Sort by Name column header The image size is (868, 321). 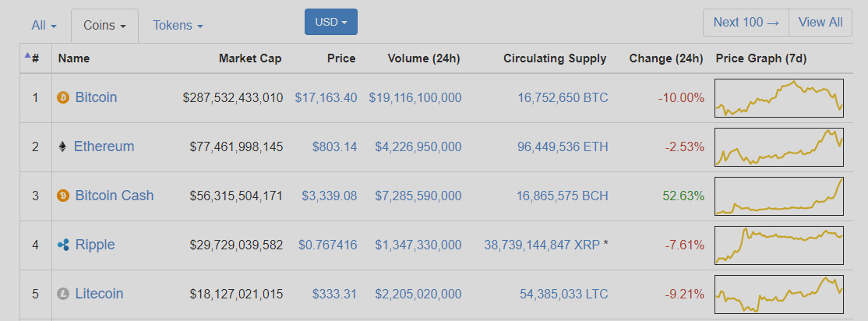73,58
